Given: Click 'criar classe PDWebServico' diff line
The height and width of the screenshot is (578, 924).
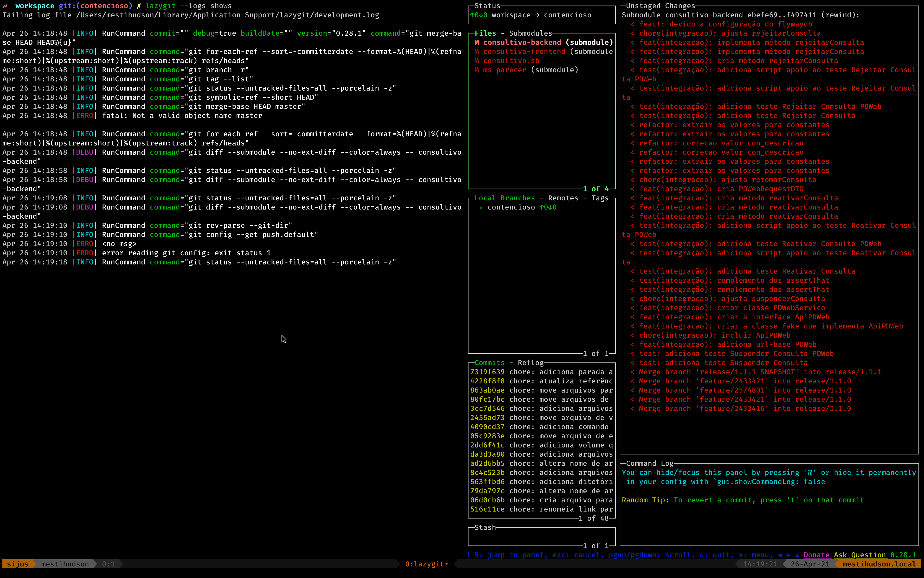Looking at the screenshot, I should (x=728, y=308).
